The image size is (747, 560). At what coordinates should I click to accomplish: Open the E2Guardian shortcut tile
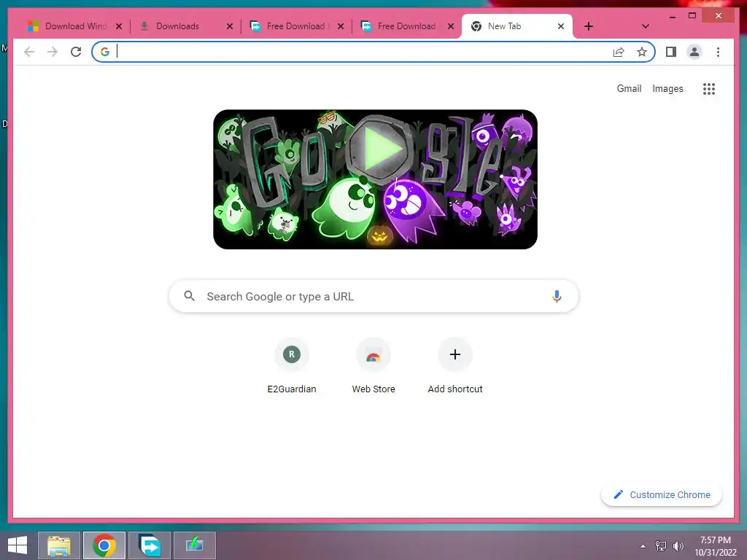pyautogui.click(x=292, y=366)
